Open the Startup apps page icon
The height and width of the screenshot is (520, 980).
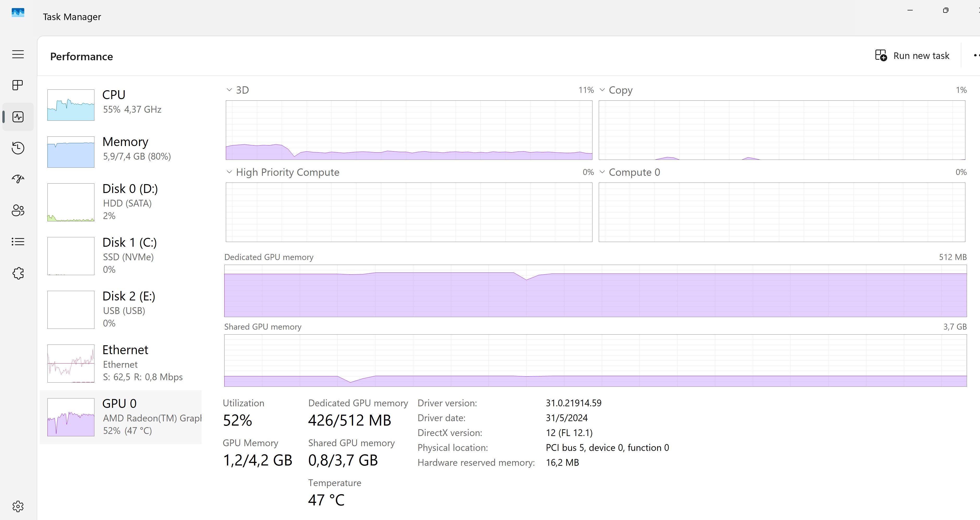tap(18, 179)
